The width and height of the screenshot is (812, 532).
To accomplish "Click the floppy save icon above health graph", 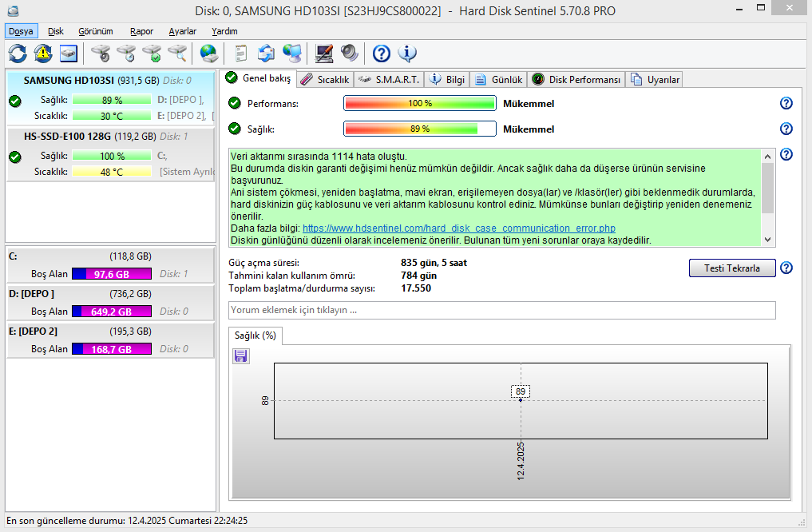I will [x=241, y=356].
